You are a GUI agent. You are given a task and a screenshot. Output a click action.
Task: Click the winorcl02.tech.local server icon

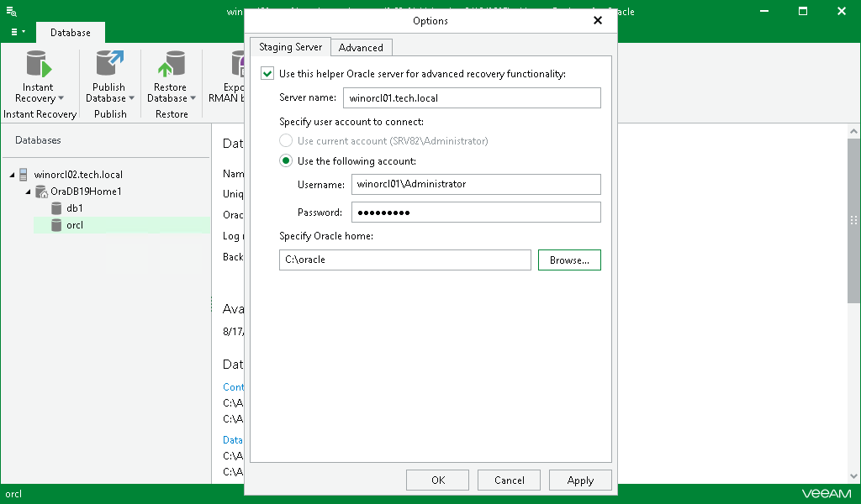[x=24, y=175]
